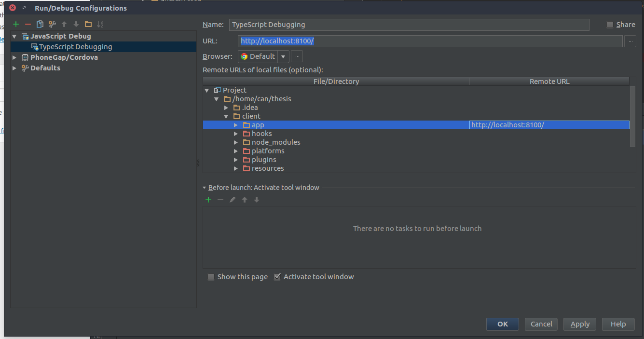Sort configurations alphabetically
Image resolution: width=644 pixels, height=339 pixels.
(100, 24)
